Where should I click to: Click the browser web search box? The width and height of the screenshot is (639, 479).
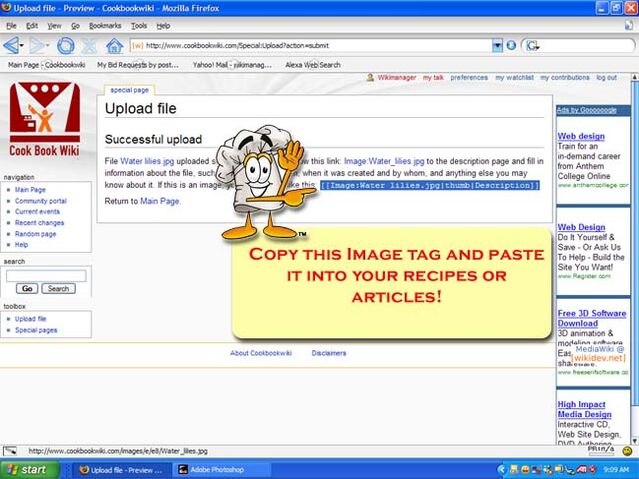click(587, 45)
